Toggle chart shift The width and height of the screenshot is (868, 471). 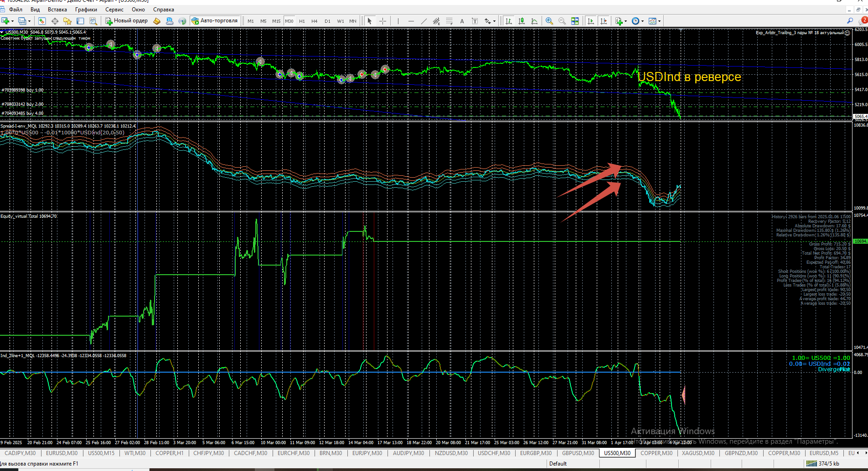(x=604, y=21)
